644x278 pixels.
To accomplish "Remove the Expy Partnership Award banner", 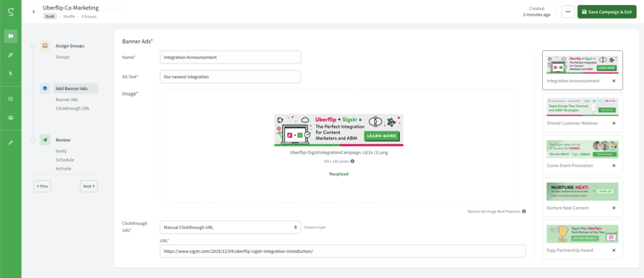I will click(614, 250).
